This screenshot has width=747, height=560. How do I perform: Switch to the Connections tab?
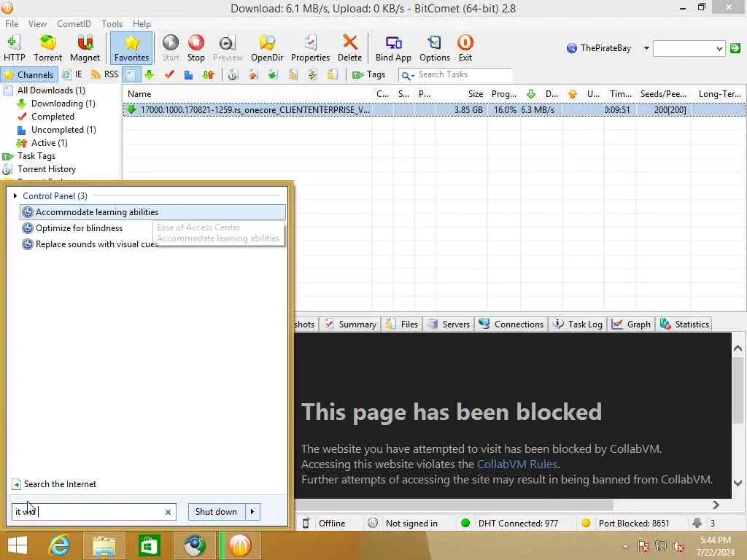[511, 324]
